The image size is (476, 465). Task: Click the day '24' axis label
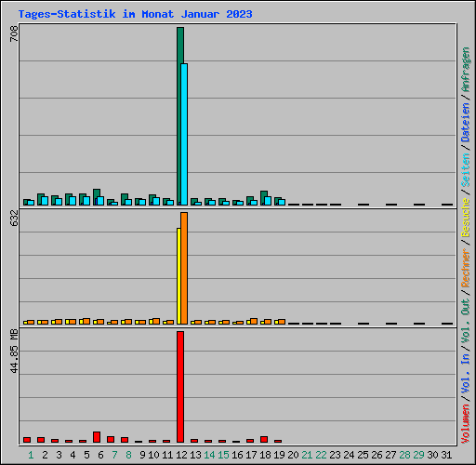pos(349,455)
